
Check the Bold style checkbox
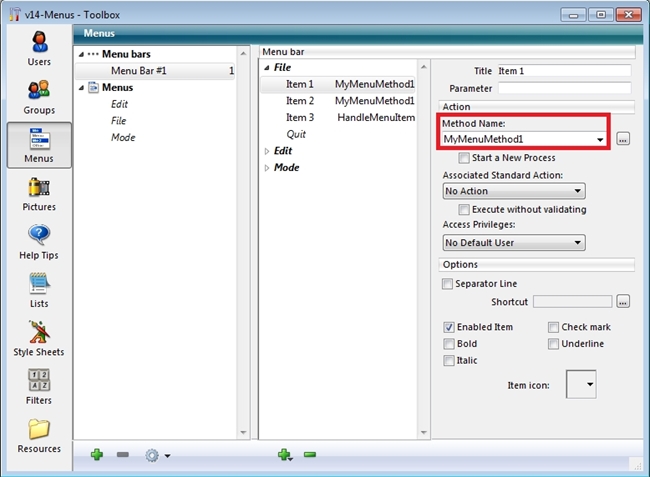coord(448,344)
